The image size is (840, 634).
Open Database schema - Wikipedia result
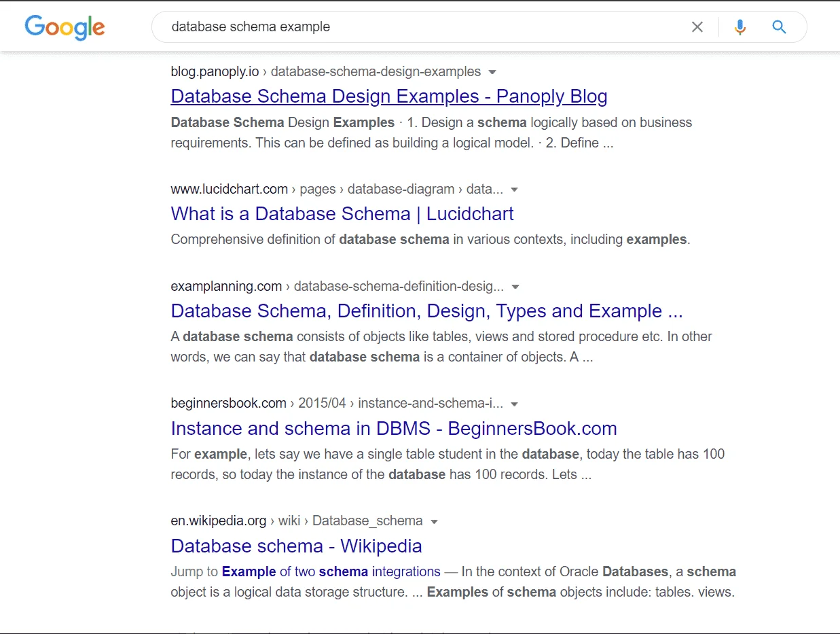(297, 546)
